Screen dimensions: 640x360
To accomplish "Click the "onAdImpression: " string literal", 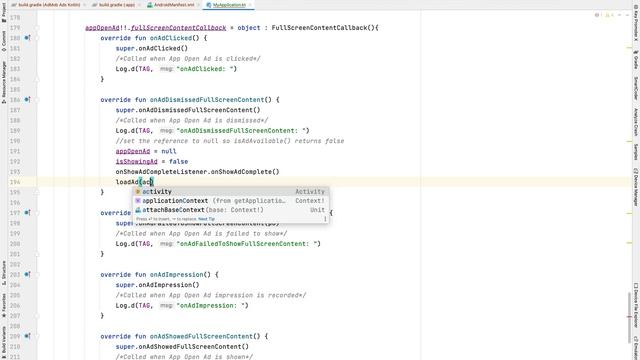I will (212, 305).
